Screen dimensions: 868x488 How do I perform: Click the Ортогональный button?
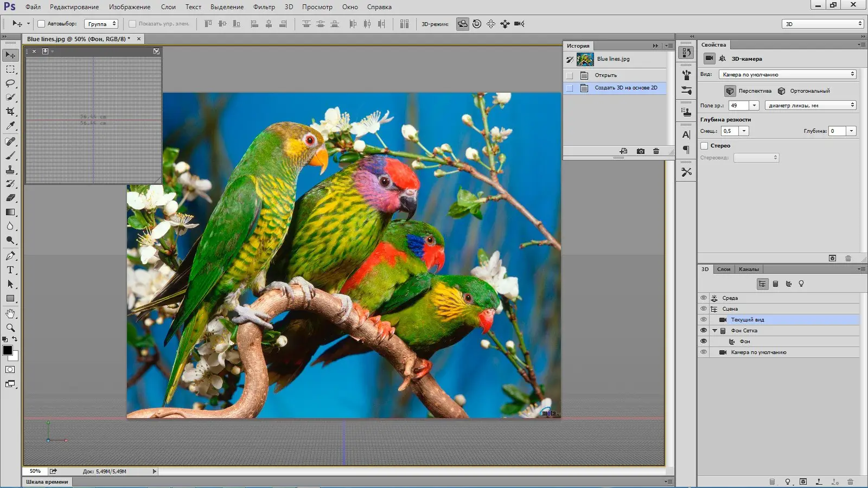pyautogui.click(x=782, y=91)
